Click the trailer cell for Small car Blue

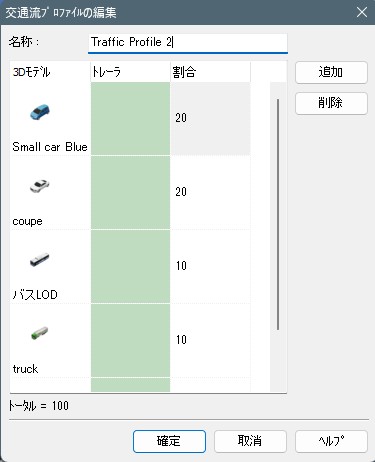coord(130,119)
